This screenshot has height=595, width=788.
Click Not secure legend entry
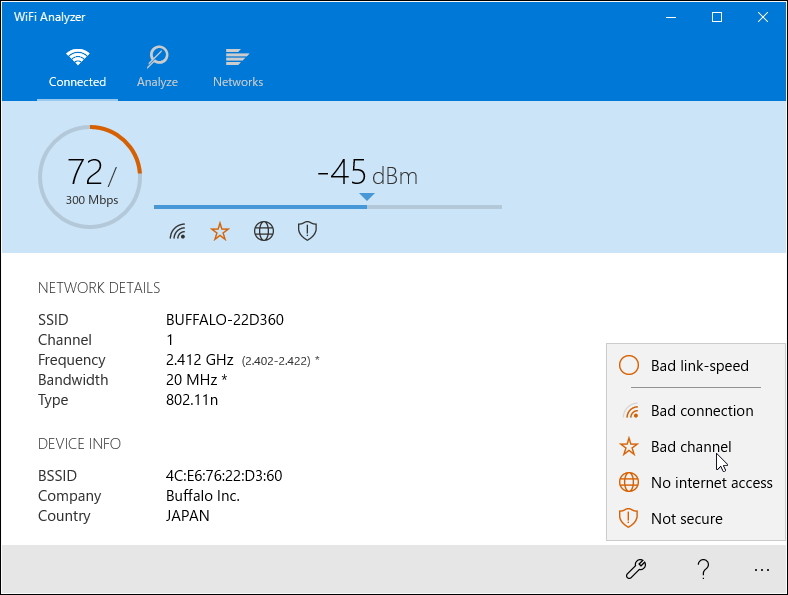pos(685,519)
